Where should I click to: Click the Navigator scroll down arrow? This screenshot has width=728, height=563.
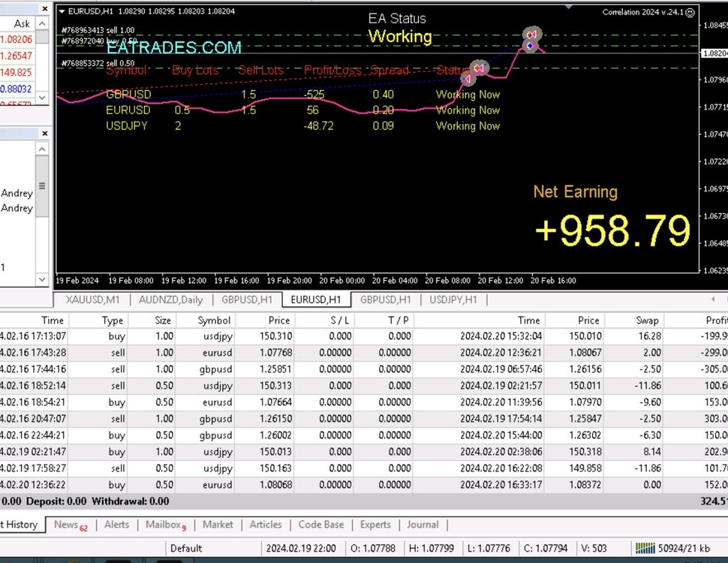42,279
